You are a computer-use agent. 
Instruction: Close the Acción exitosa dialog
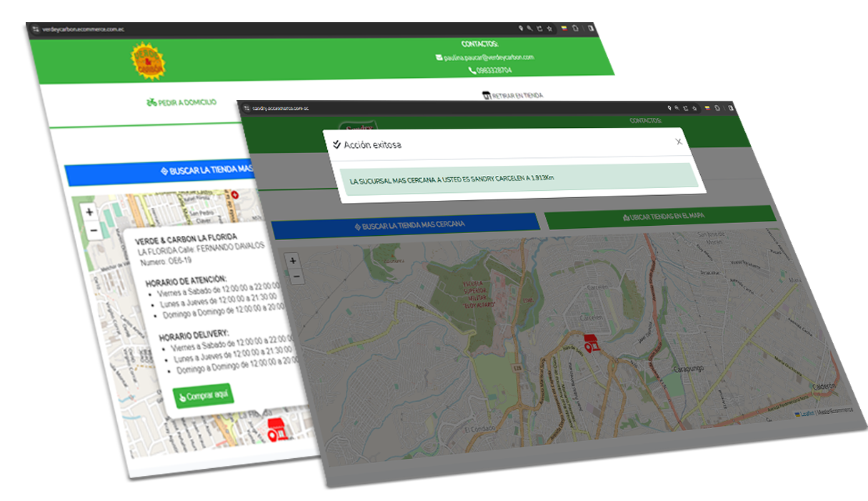tap(679, 142)
